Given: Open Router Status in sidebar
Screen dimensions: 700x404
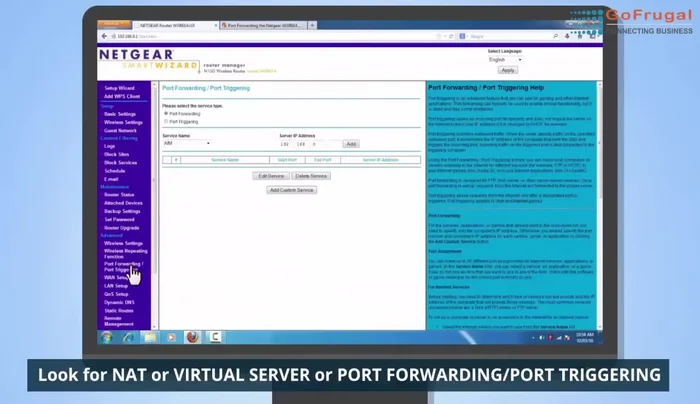Looking at the screenshot, I should (119, 195).
